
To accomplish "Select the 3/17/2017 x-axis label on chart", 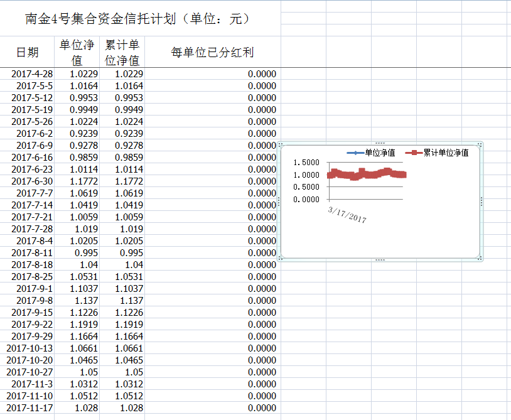I will (x=347, y=214).
